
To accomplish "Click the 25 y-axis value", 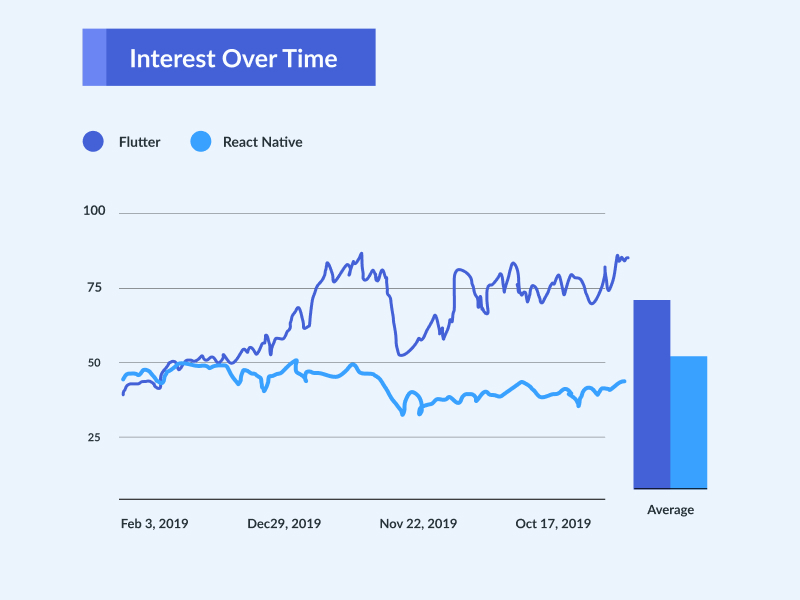I will pyautogui.click(x=94, y=437).
